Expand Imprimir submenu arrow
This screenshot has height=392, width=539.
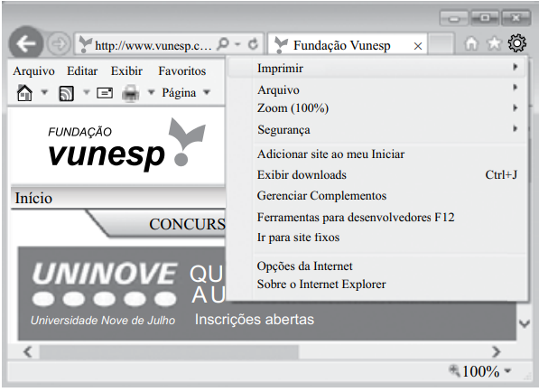515,67
